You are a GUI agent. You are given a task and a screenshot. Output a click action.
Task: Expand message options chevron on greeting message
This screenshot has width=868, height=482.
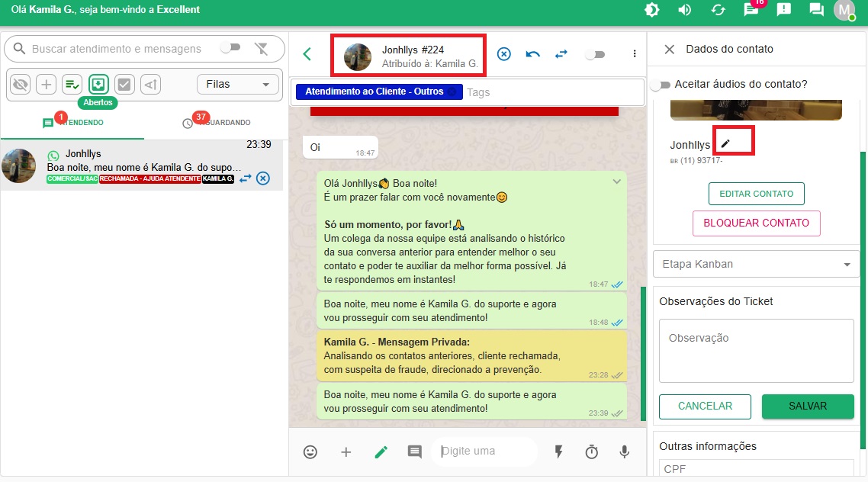tap(616, 182)
